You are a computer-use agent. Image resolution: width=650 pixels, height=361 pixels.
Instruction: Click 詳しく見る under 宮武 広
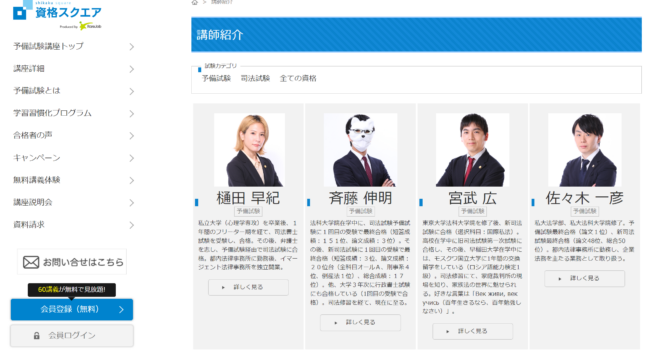[473, 331]
